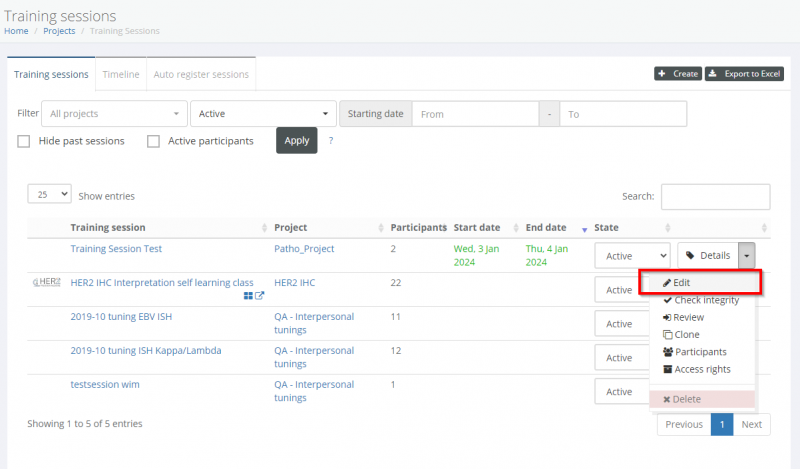Export the sessions list to Excel
Viewport: 800px width, 469px height.
pos(745,74)
